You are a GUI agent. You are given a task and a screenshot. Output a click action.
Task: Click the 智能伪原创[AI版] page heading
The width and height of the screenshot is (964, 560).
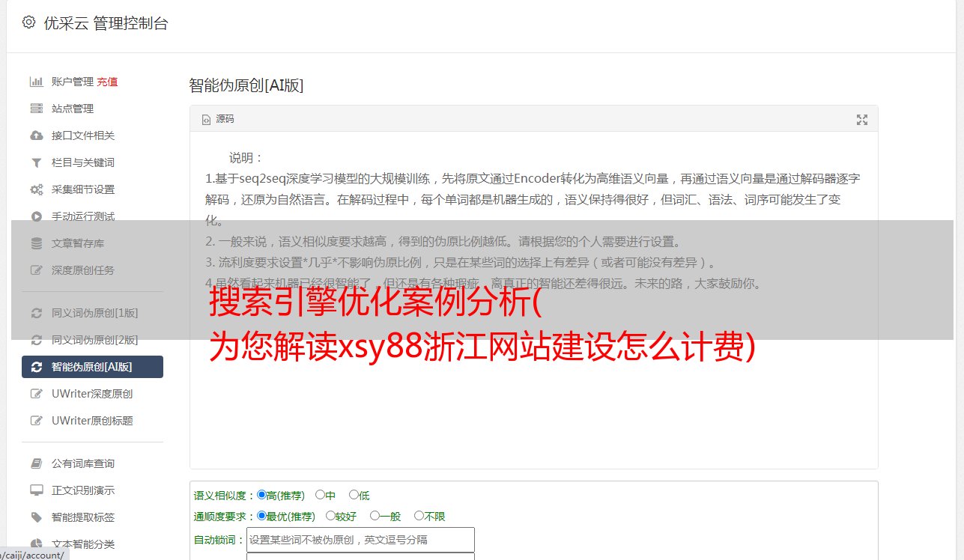[246, 85]
